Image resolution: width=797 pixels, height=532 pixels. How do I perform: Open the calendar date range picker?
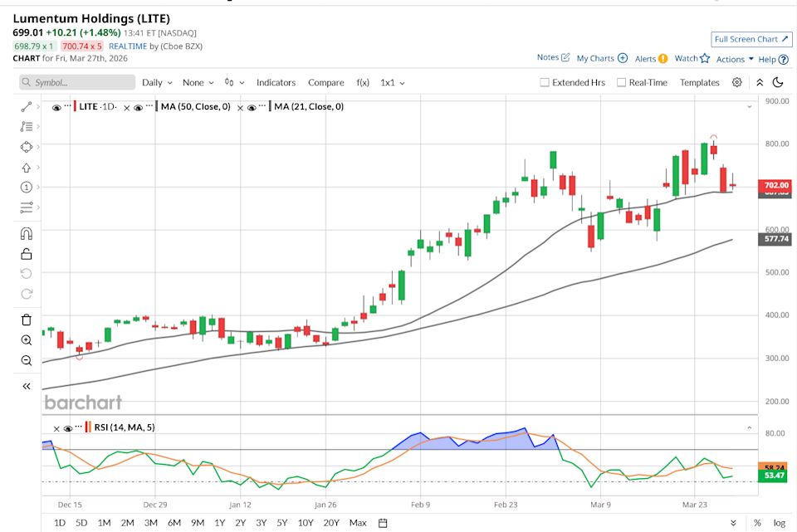click(x=383, y=523)
